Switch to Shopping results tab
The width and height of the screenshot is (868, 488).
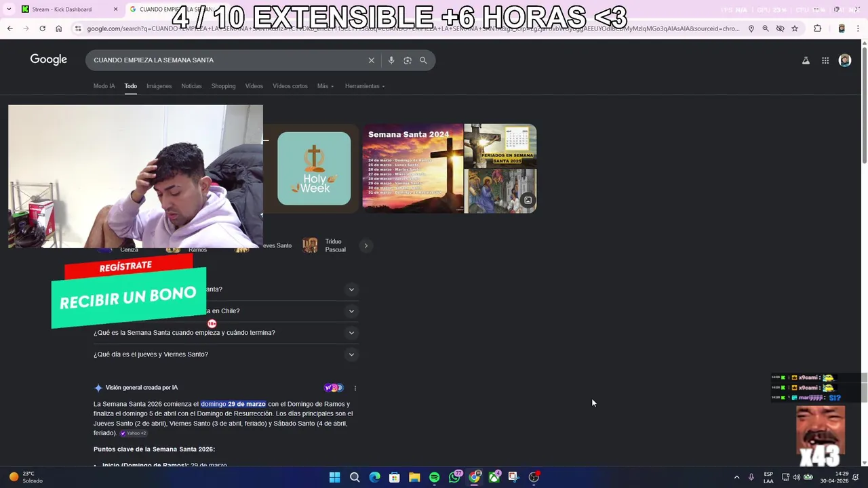coord(223,86)
